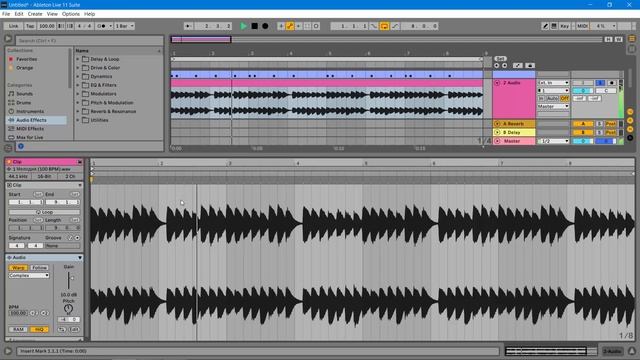
Task: Click Follow playback icon left of position
Action: (x=188, y=26)
